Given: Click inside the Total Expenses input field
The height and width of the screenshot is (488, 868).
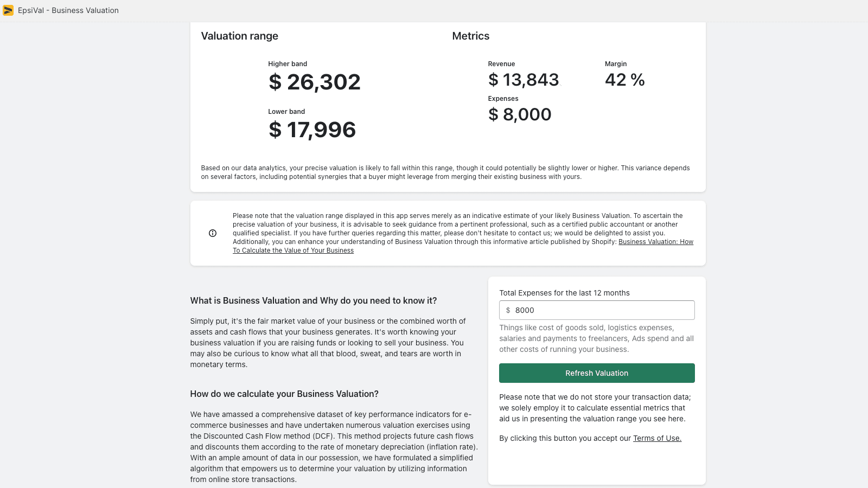Looking at the screenshot, I should pos(597,310).
